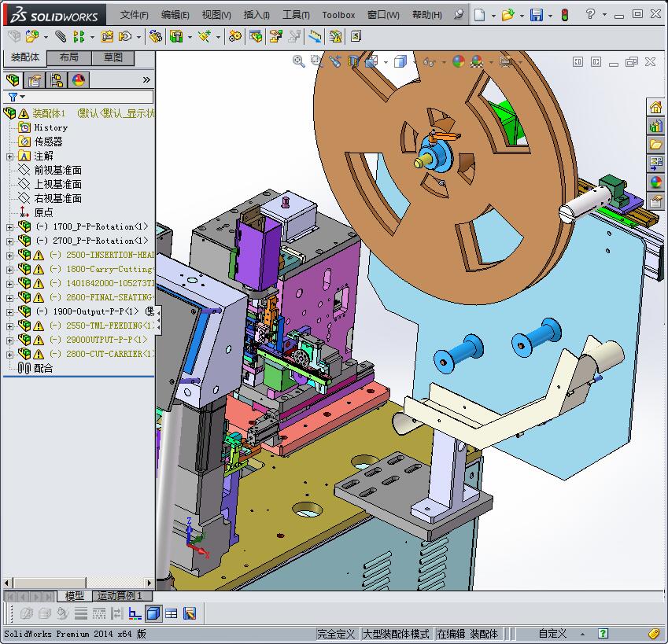Expand the 注解 annotations node

(x=9, y=156)
